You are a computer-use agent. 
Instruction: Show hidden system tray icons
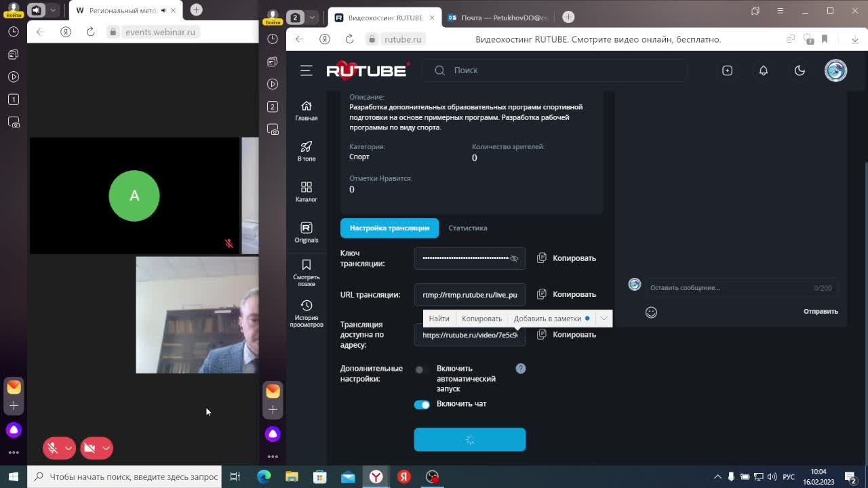[717, 476]
